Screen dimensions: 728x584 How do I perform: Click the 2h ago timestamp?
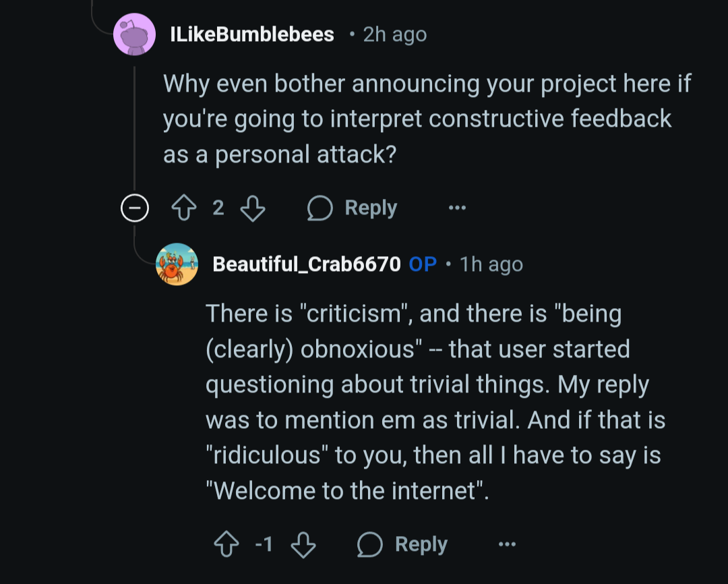tap(394, 35)
